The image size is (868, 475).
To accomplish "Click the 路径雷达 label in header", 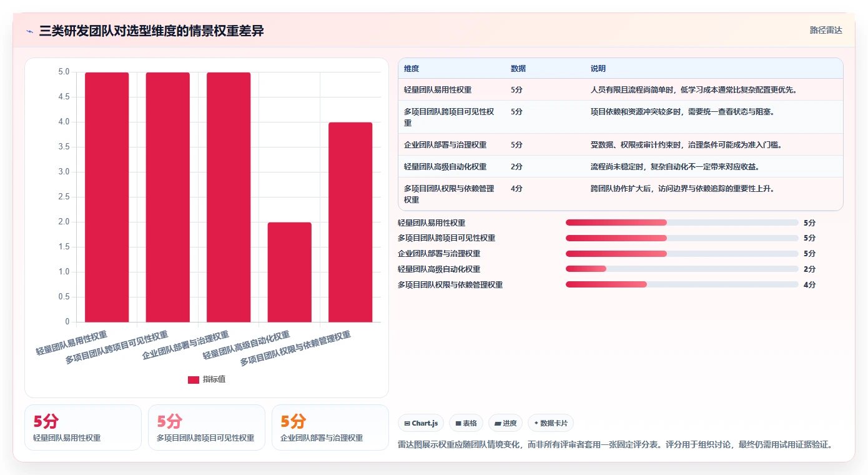I will coord(826,30).
